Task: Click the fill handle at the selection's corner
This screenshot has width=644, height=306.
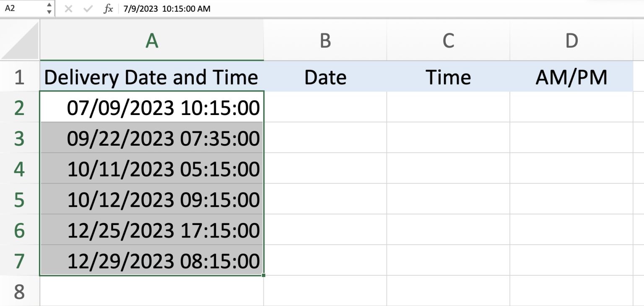Action: pos(263,275)
